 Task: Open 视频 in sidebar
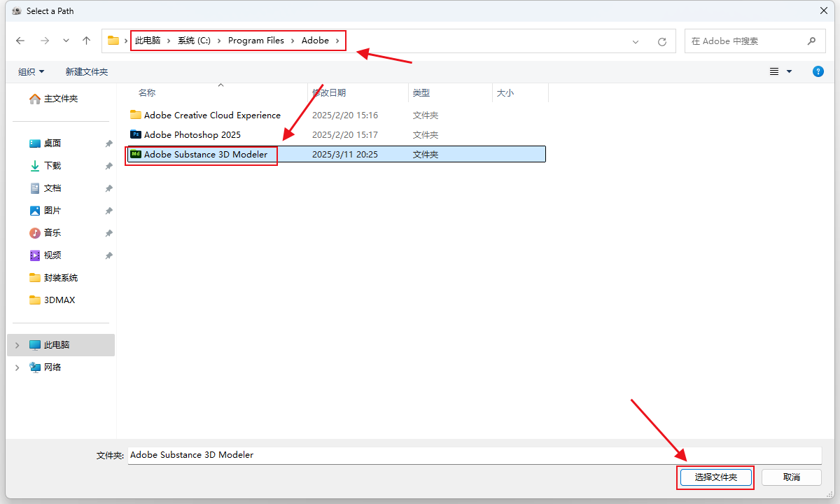coord(52,255)
